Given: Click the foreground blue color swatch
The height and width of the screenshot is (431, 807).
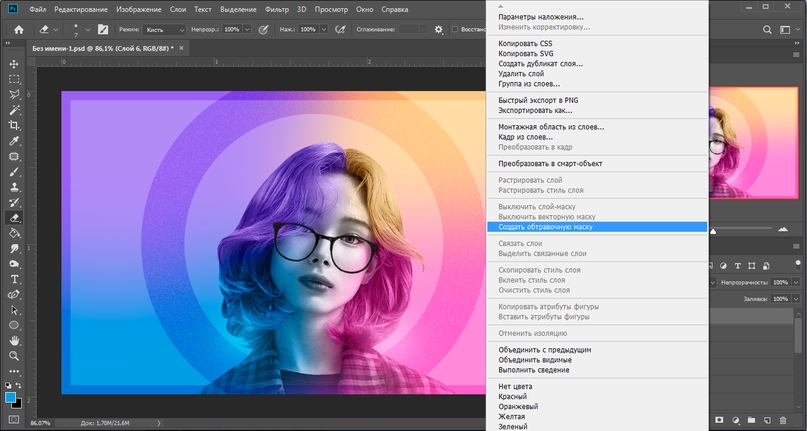Looking at the screenshot, I should [10, 397].
